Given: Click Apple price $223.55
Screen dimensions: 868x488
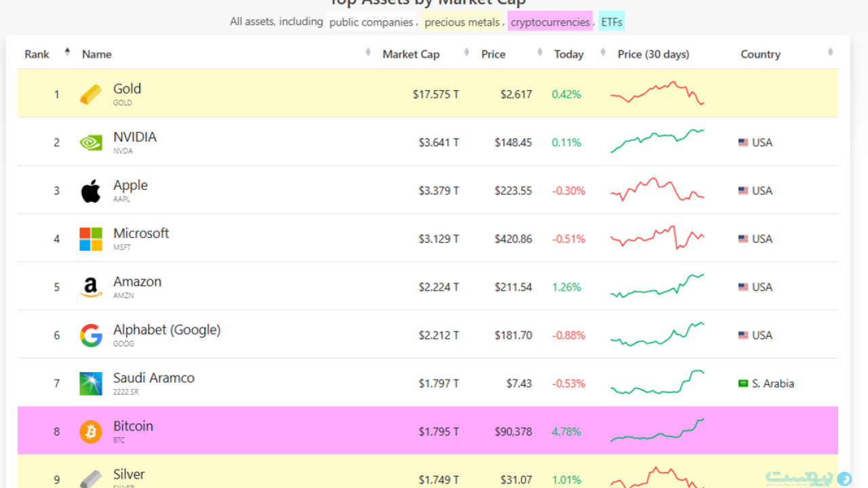Looking at the screenshot, I should point(513,191).
